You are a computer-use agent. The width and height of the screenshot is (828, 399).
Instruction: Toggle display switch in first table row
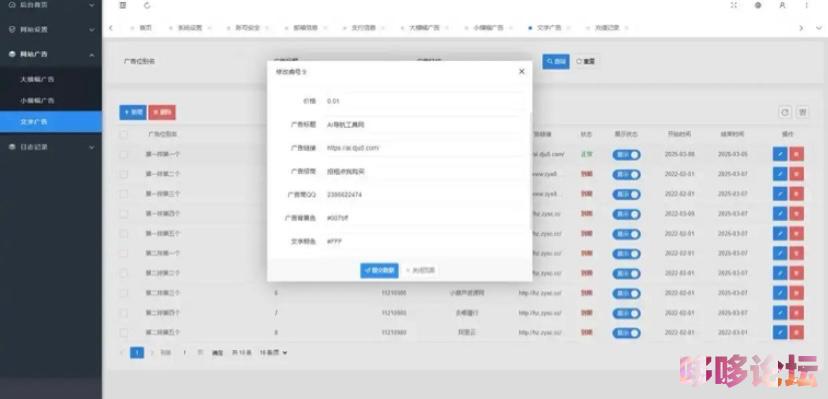click(x=626, y=155)
